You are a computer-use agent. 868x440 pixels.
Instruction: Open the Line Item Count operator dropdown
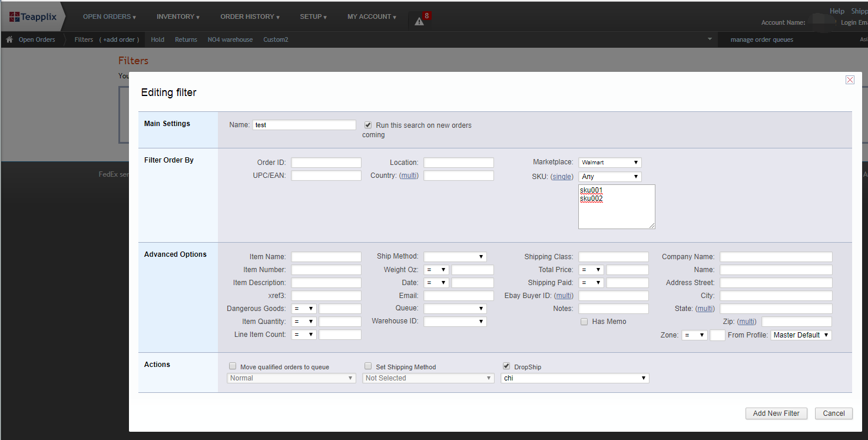click(x=304, y=335)
